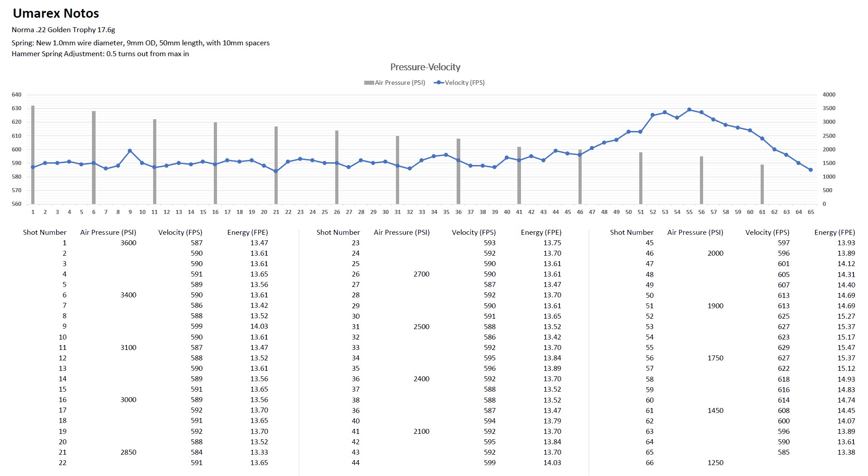Select the 2000 air pressure cell
The height and width of the screenshot is (476, 868).
pyautogui.click(x=715, y=253)
